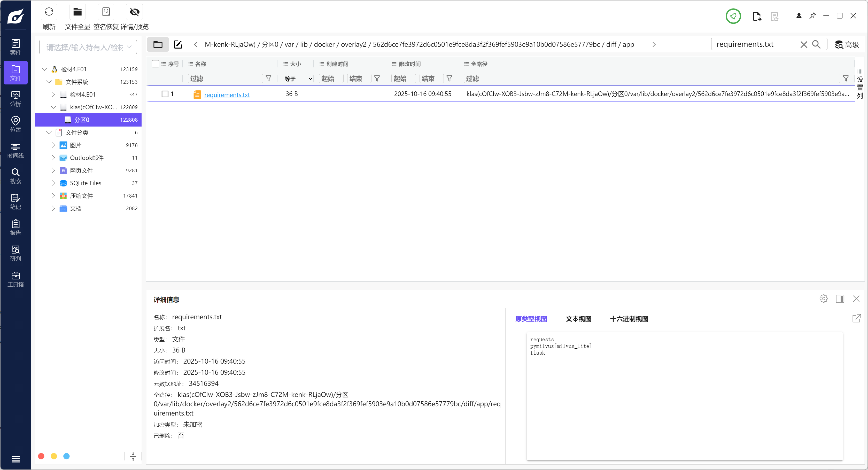Open the 等于 size filter dropdown
The height and width of the screenshot is (470, 868).
[298, 79]
